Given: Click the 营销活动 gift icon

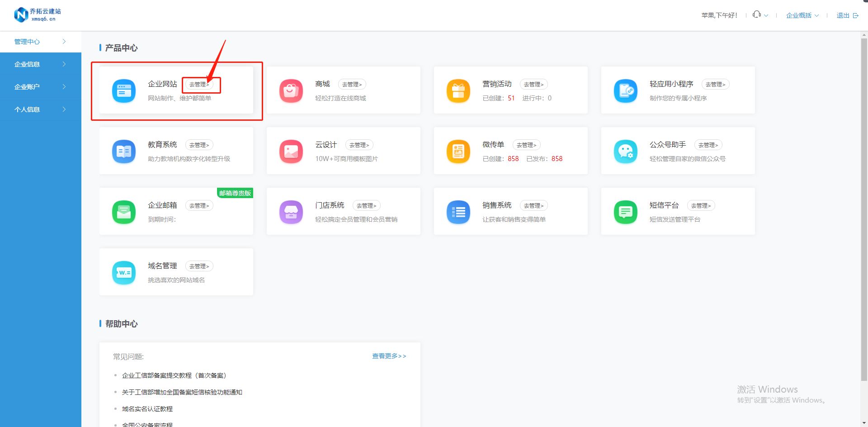Looking at the screenshot, I should click(x=458, y=90).
